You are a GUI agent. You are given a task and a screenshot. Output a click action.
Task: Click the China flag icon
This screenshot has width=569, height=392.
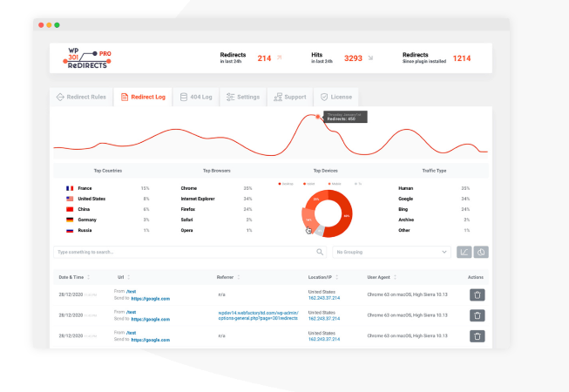pos(70,209)
